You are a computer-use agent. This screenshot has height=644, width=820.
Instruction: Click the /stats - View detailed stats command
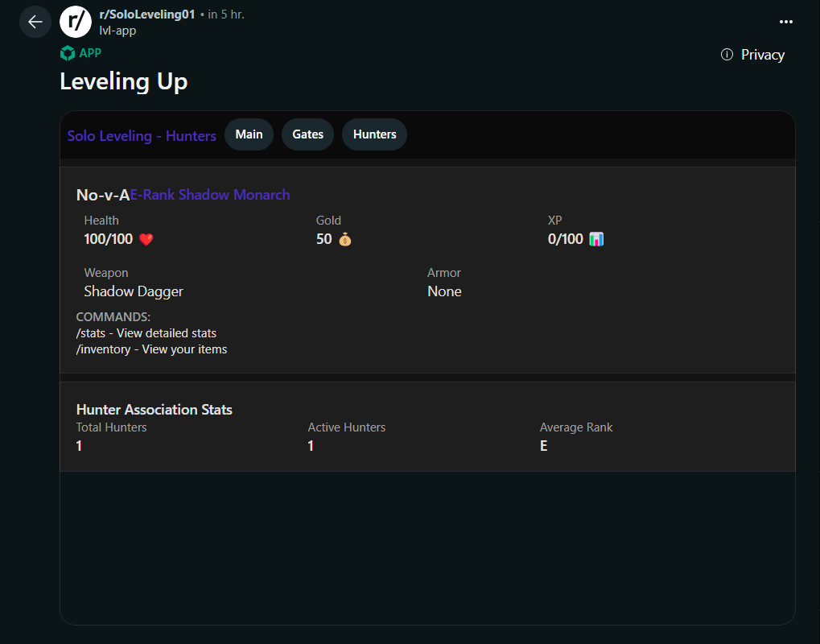(146, 333)
